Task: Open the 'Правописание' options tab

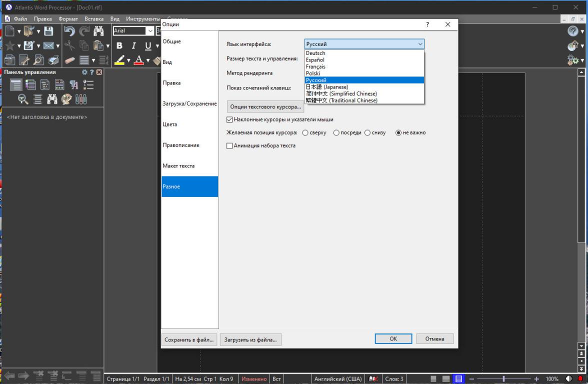Action: pyautogui.click(x=181, y=145)
